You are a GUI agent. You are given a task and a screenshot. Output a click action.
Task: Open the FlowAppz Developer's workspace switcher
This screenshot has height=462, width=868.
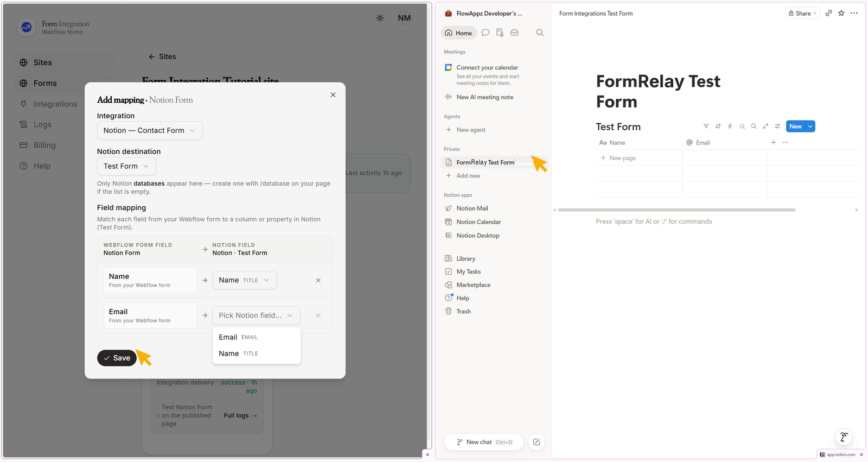point(484,14)
